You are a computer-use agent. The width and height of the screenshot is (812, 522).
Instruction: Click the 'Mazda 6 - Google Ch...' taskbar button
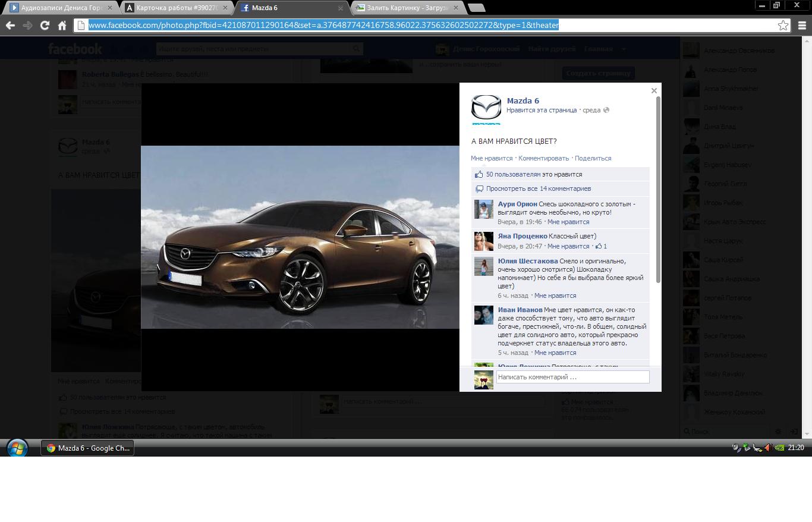point(87,448)
